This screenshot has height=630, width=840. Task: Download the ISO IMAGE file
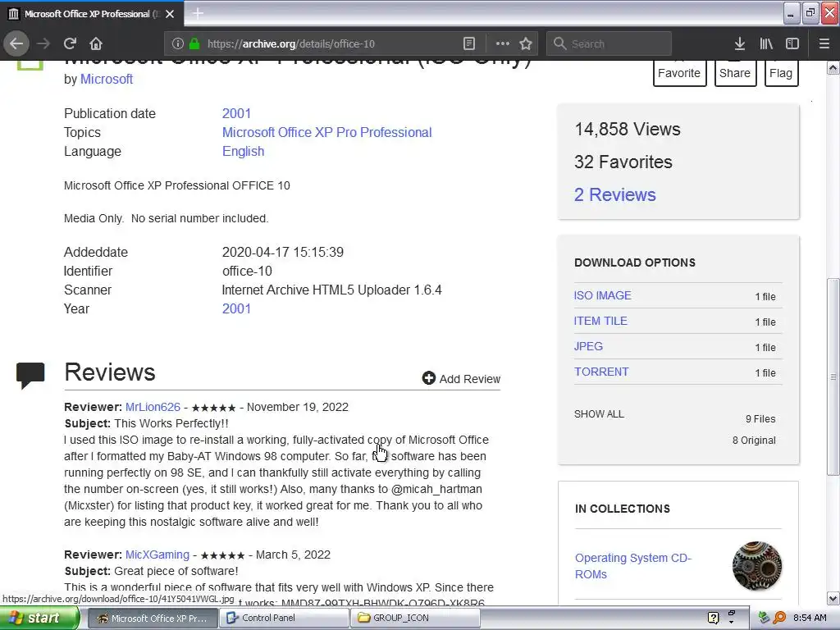(x=602, y=295)
